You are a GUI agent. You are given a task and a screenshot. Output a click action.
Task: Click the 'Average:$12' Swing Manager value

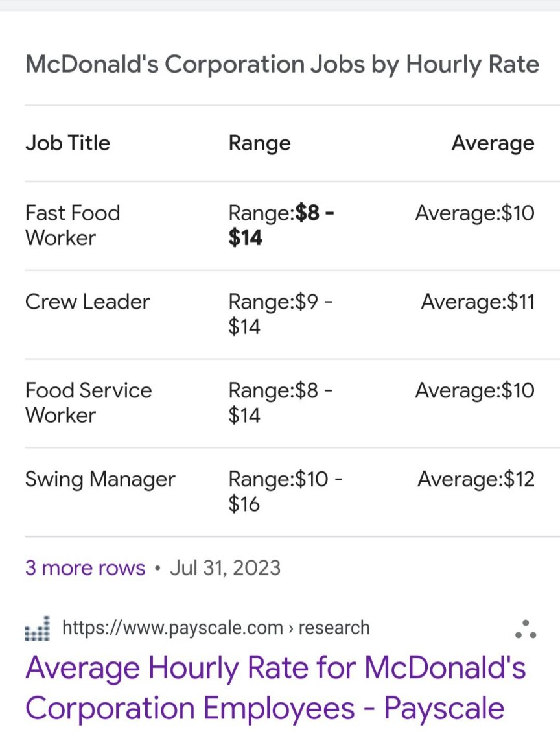click(x=476, y=479)
